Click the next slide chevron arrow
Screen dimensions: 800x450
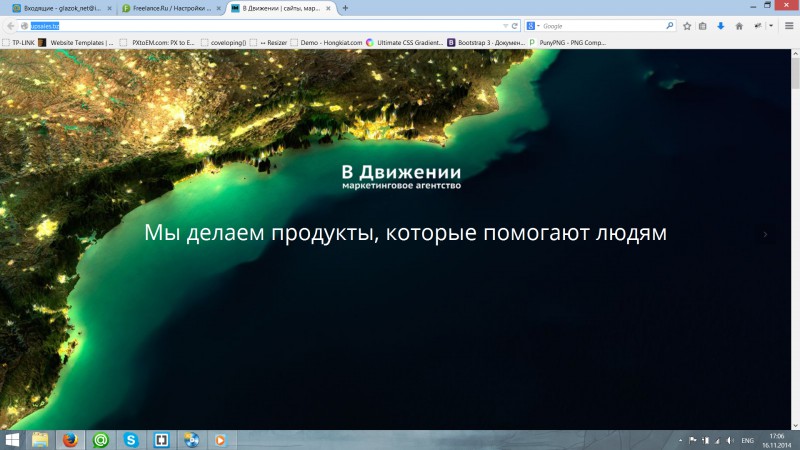[x=765, y=234]
